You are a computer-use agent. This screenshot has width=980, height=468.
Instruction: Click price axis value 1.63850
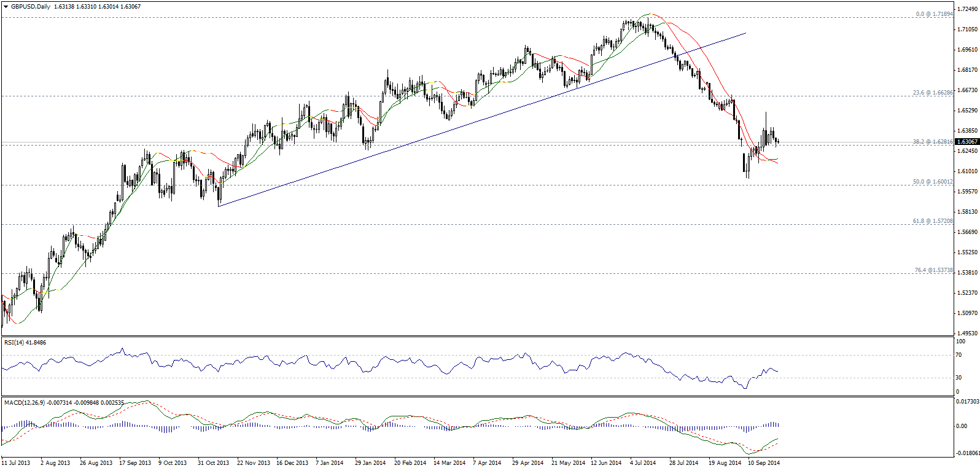pyautogui.click(x=967, y=131)
